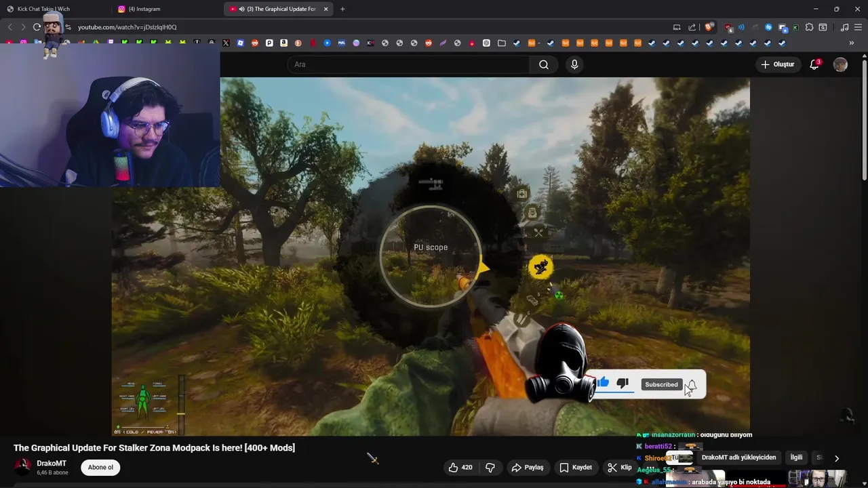Open the bookmarks folder icon
Screen dimensions: 868x488
502,43
